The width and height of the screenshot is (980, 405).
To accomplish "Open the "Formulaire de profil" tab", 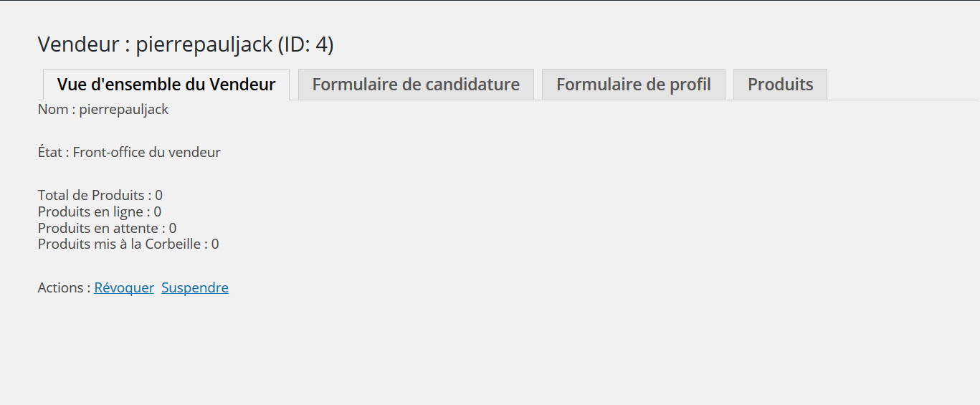I will pos(634,85).
